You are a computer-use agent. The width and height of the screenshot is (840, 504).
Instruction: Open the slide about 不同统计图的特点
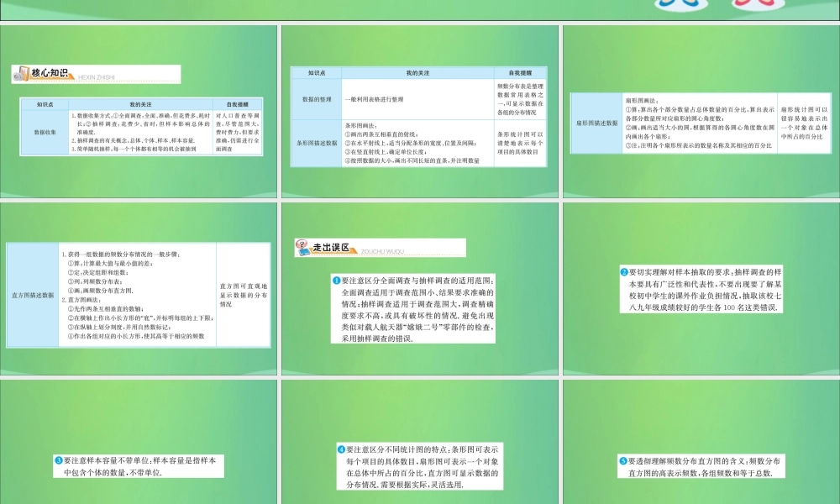click(420, 442)
